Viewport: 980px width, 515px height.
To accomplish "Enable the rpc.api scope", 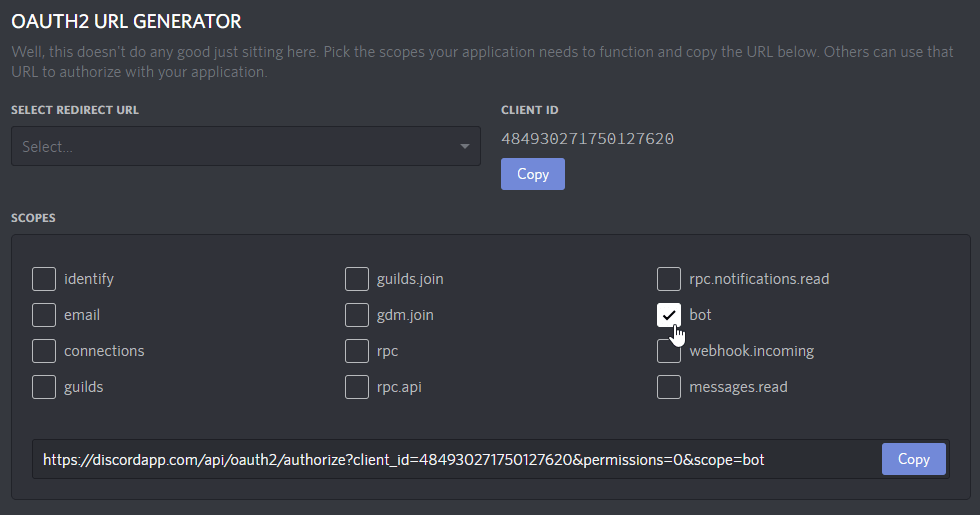I will tap(357, 386).
